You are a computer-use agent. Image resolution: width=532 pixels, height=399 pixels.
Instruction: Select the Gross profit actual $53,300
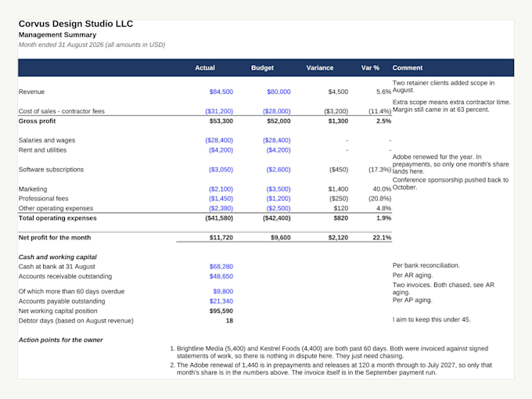coord(221,121)
